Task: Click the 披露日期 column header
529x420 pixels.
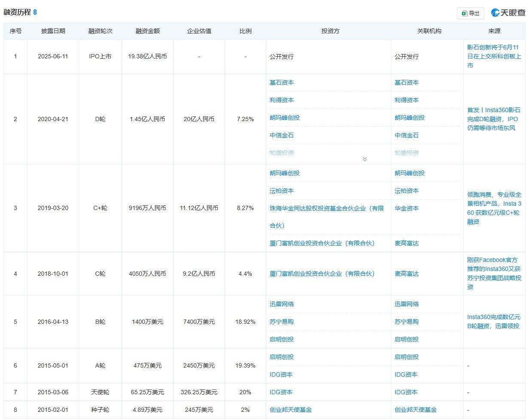Action: point(53,31)
